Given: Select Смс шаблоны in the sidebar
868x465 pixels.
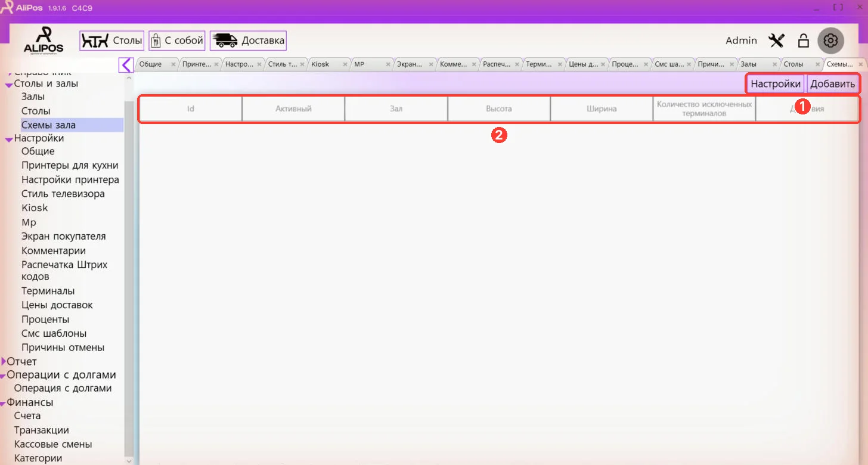Looking at the screenshot, I should (x=54, y=333).
